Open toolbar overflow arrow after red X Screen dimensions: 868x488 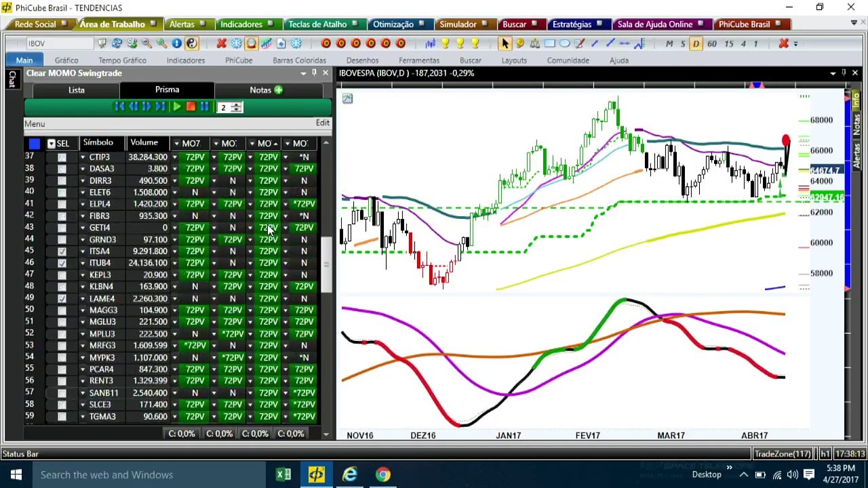[795, 44]
